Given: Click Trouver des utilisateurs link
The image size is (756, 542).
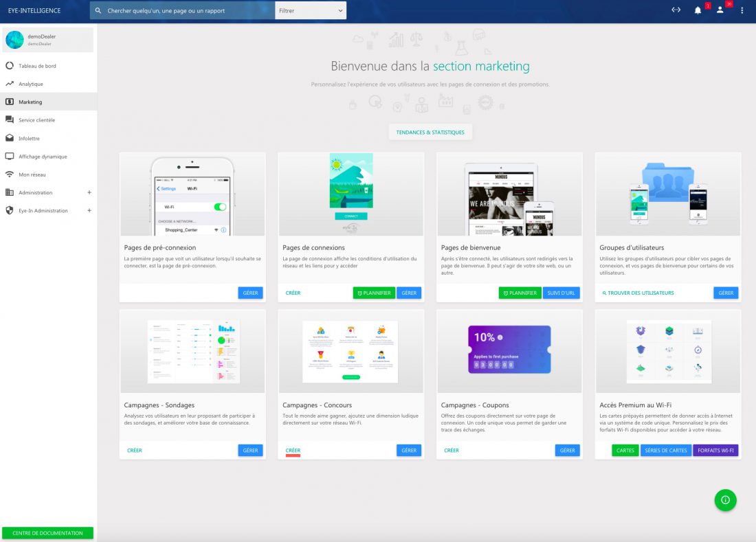Looking at the screenshot, I should click(x=638, y=293).
